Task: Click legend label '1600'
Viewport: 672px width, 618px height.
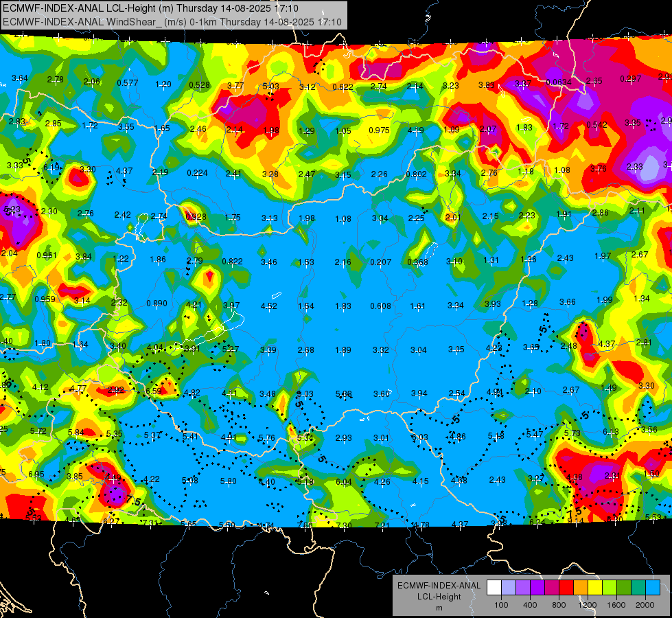Action: (616, 605)
